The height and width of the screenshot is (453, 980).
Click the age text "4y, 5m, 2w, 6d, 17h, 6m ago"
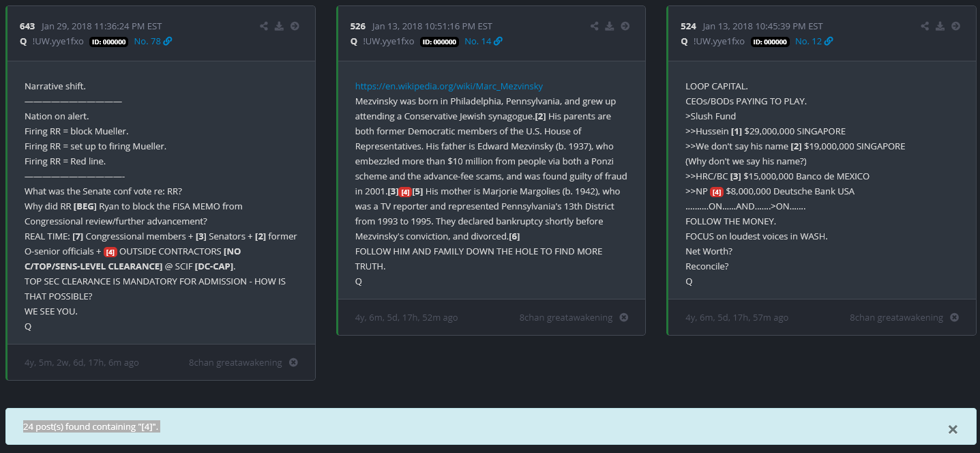82,362
